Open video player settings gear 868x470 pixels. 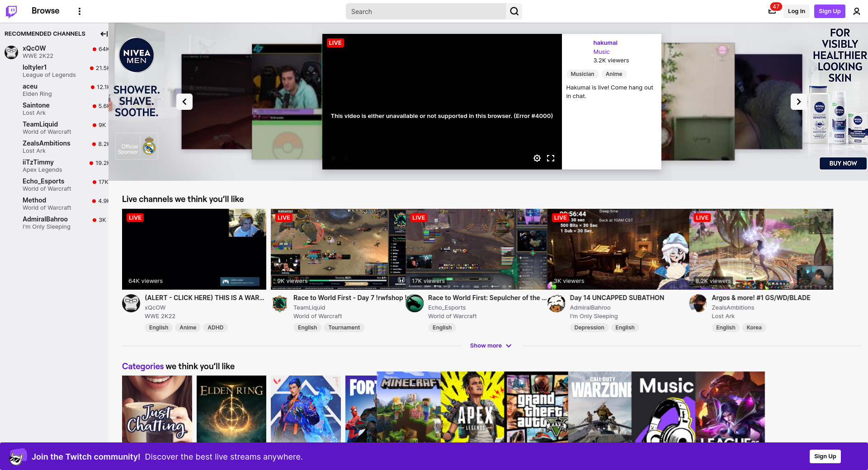click(x=537, y=158)
